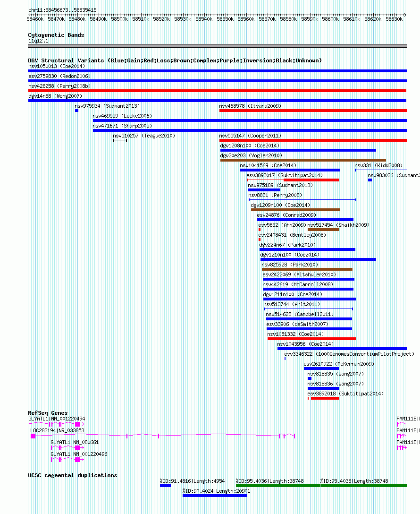Select nsv555147 (Cooper2011) variant label

coord(250,136)
